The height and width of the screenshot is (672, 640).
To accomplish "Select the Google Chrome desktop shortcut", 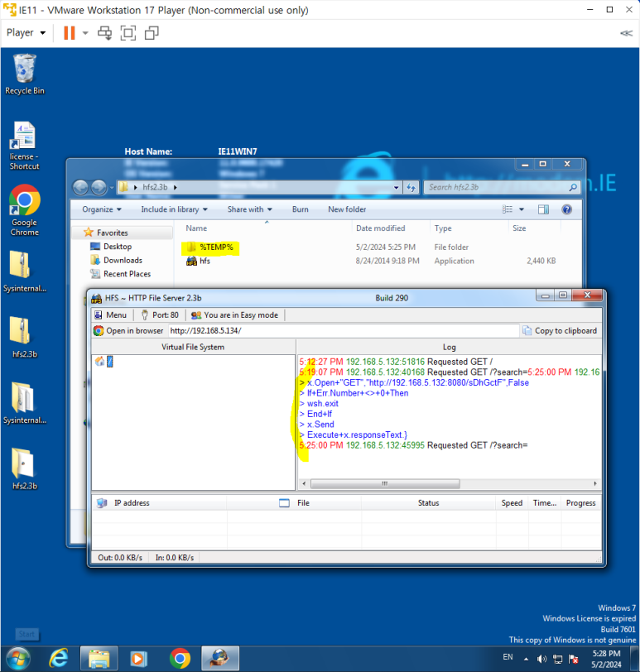I will 25,210.
